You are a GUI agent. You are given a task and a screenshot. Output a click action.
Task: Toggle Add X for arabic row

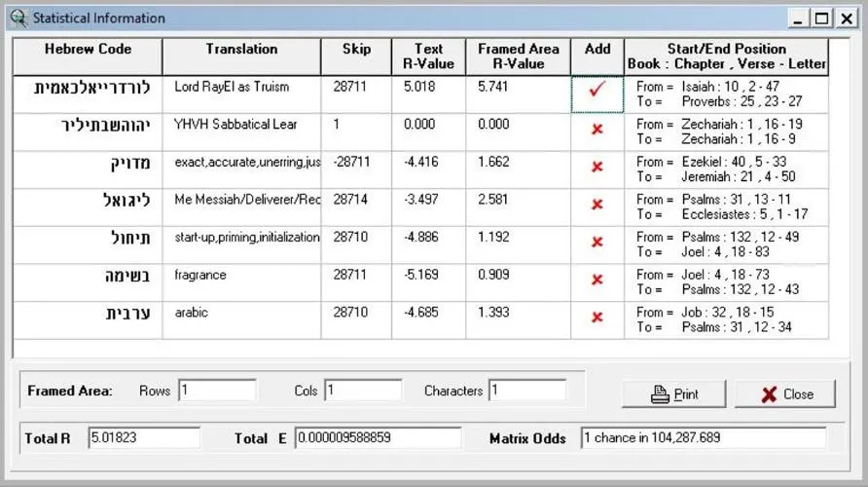[x=597, y=317]
